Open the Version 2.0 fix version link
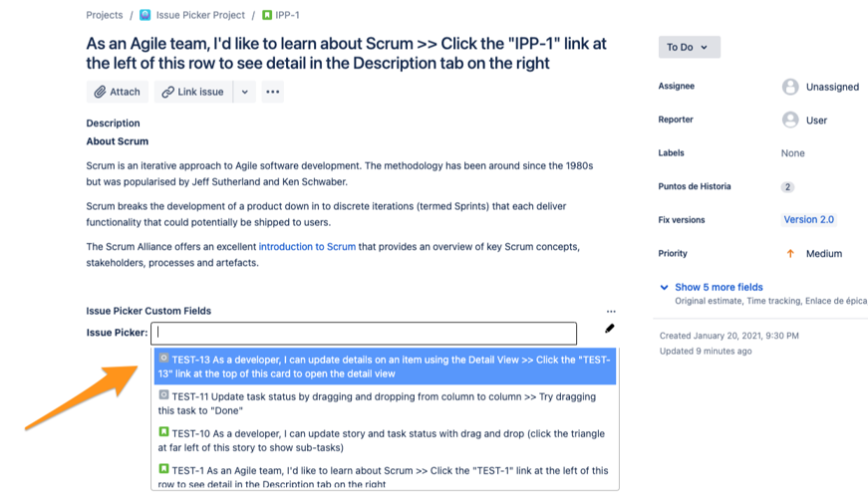The image size is (868, 494). coord(808,220)
